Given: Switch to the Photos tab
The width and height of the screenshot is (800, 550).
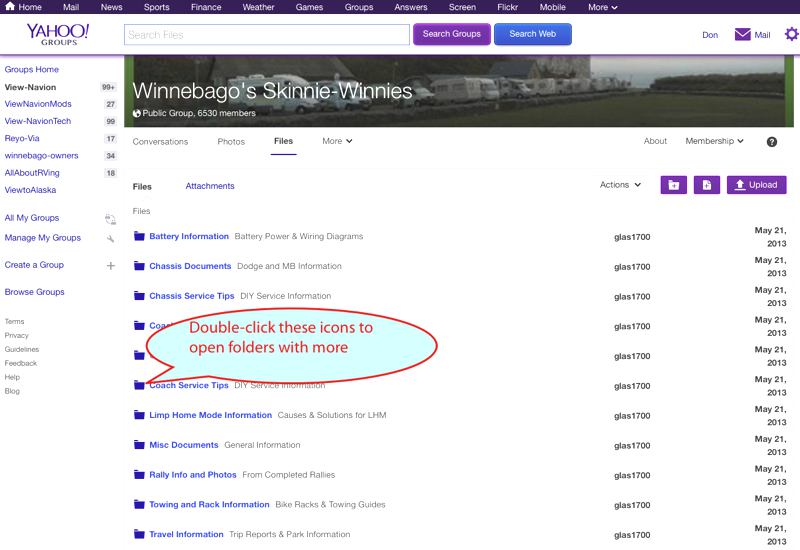Looking at the screenshot, I should [231, 142].
